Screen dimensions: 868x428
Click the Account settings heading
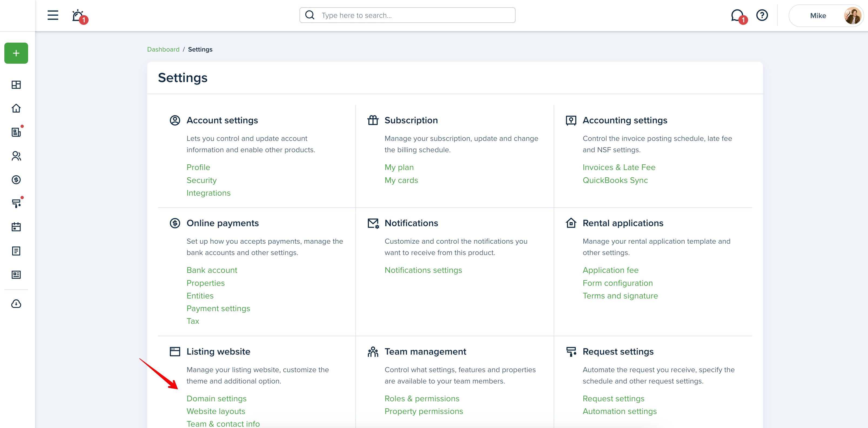coord(222,121)
